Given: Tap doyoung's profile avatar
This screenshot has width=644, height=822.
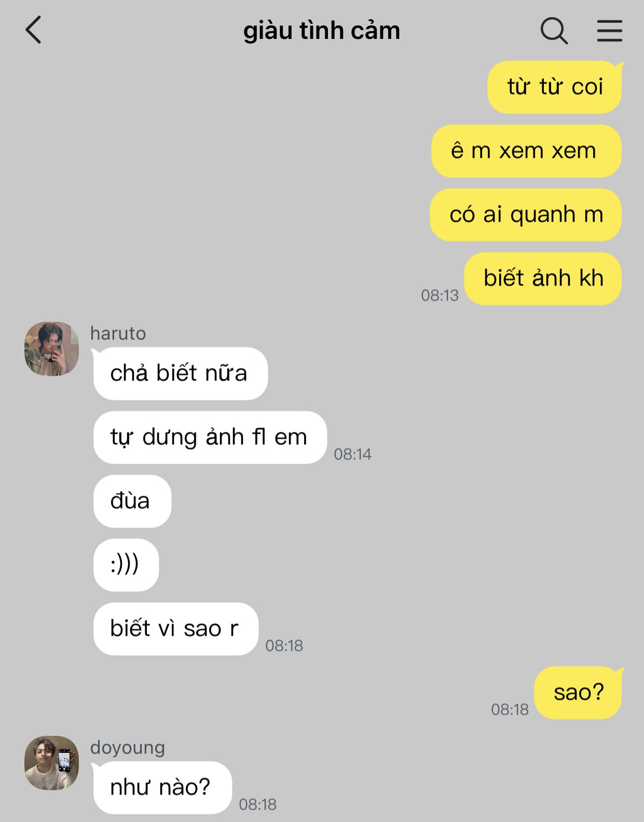Looking at the screenshot, I should coord(51,762).
